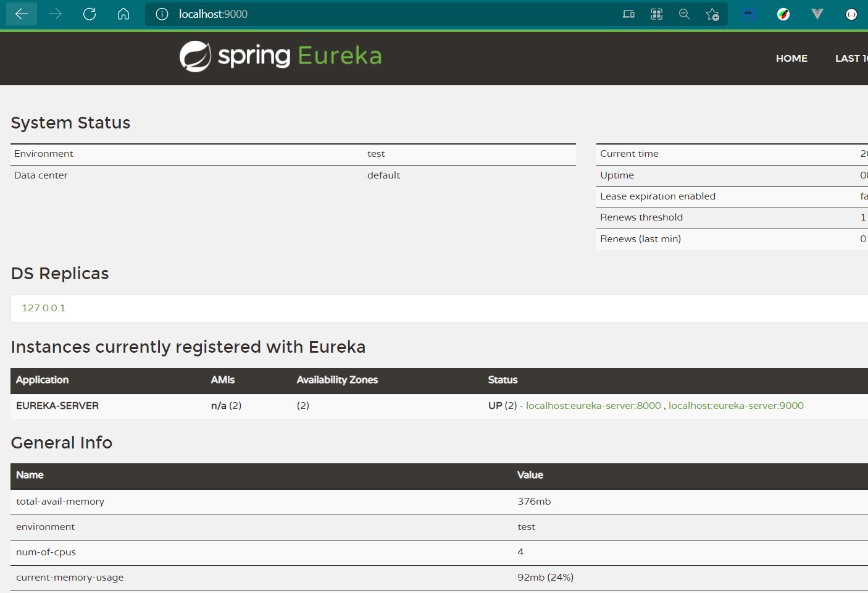
Task: Open the apps grid icon in address bar
Action: 657,14
